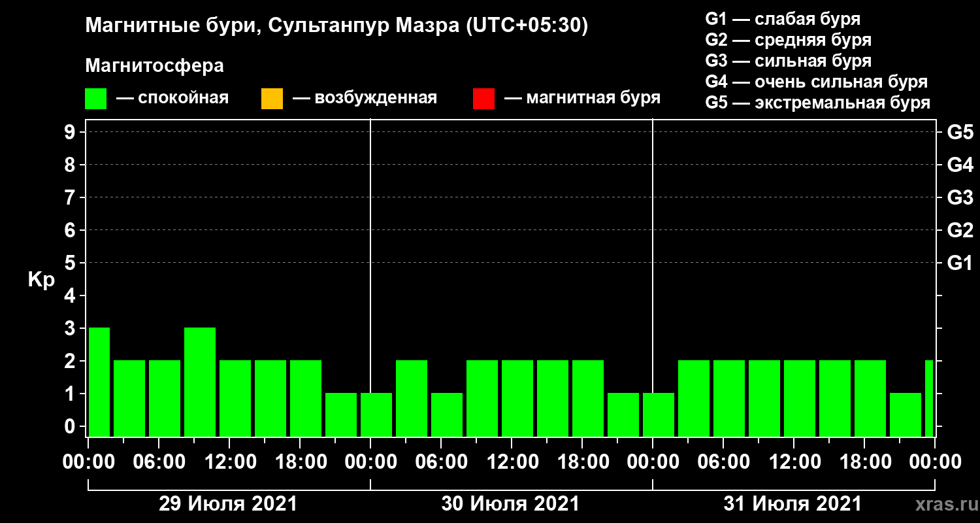Click the 'G4 — очень сильная буря' legend line
980x523 pixels.
pyautogui.click(x=816, y=82)
